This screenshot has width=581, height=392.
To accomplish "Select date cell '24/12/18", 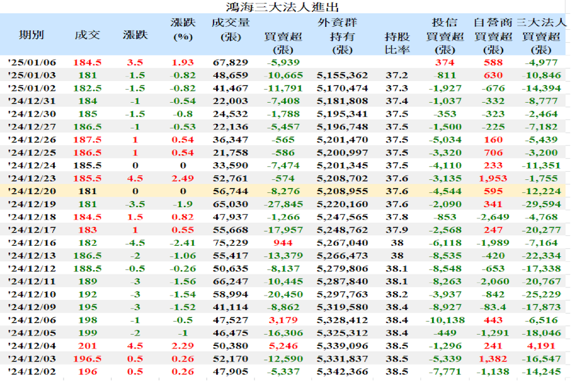I will click(32, 217).
